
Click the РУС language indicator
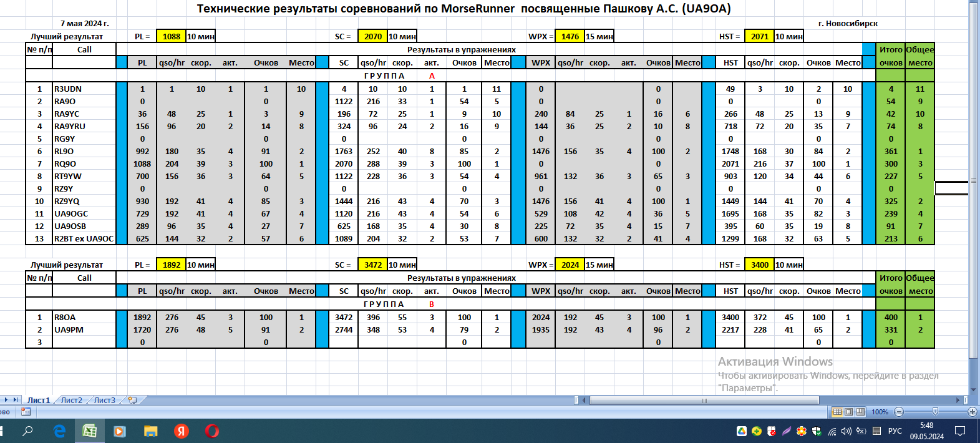pos(895,431)
